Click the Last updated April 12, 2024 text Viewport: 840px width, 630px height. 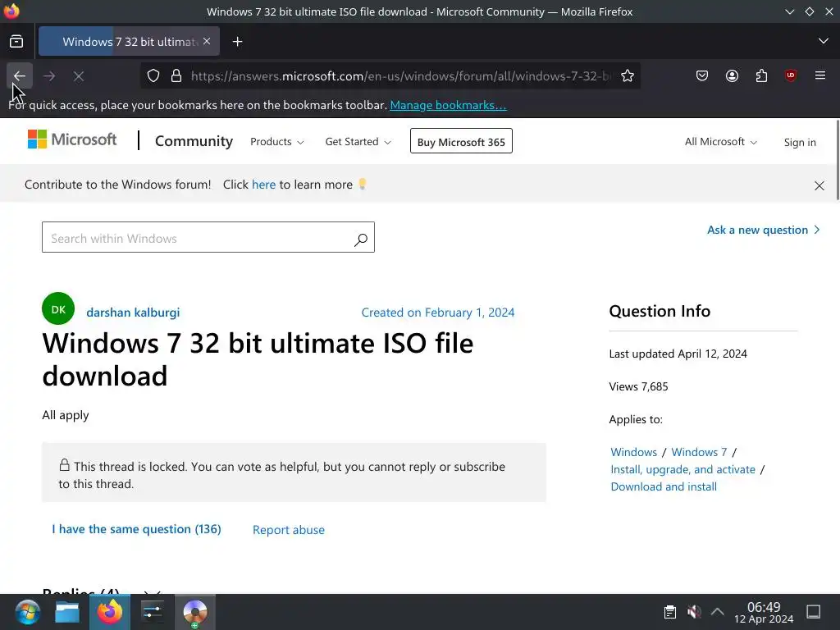click(678, 354)
